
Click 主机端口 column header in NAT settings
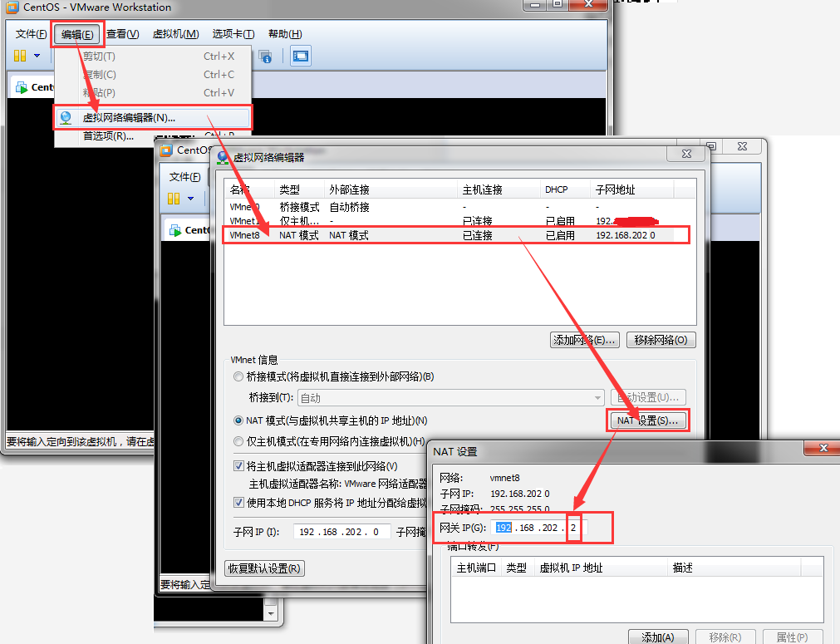pos(476,568)
